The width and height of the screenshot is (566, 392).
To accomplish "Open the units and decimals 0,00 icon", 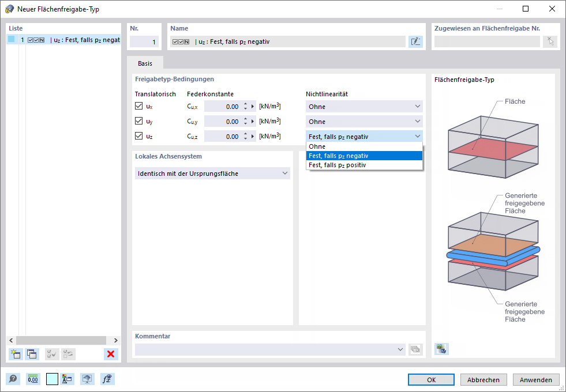I will [33, 379].
